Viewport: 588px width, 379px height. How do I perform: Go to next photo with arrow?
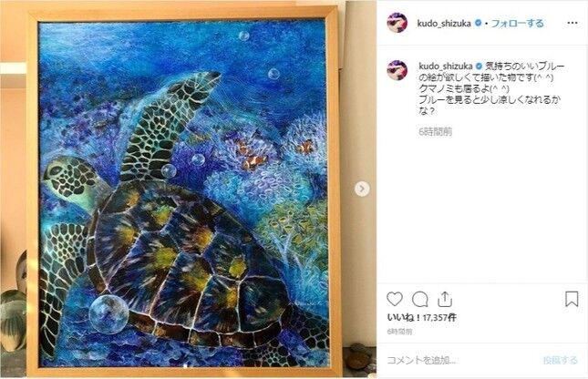pyautogui.click(x=362, y=189)
